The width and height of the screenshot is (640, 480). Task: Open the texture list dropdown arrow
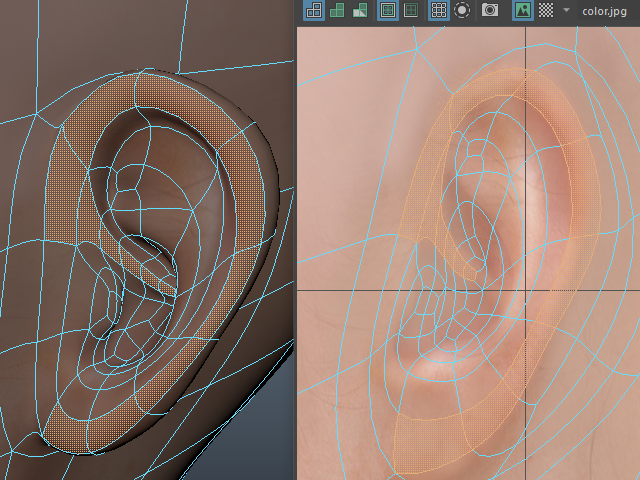[x=567, y=10]
